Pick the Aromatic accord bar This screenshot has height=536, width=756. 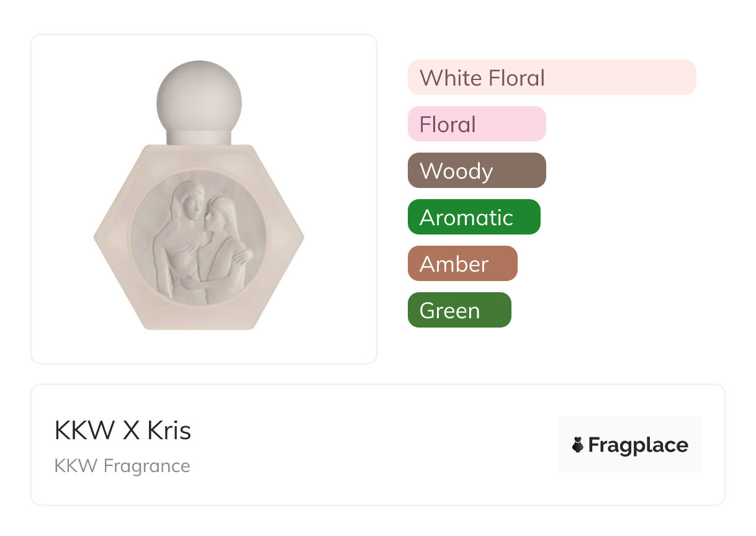click(474, 217)
